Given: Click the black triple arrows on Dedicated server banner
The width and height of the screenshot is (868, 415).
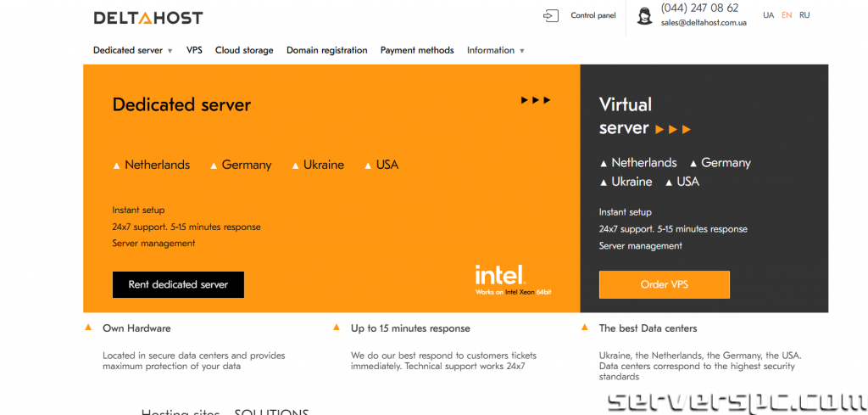Looking at the screenshot, I should click(536, 100).
